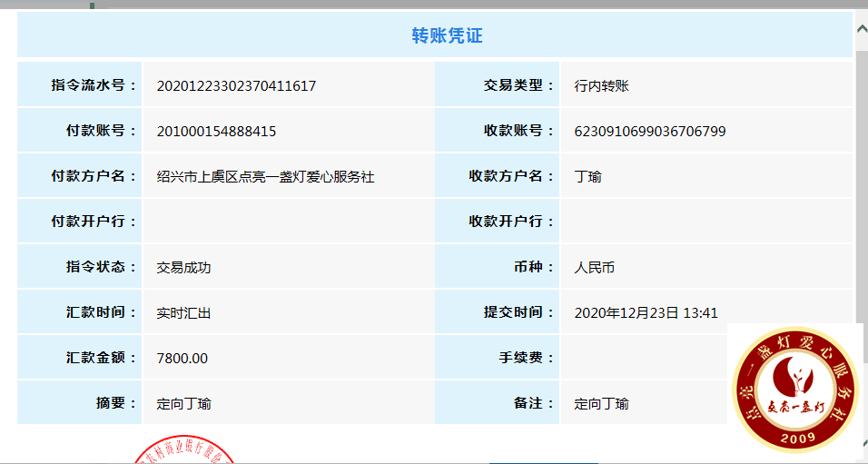Click submit time 2020年12月23日 13:41
The image size is (868, 464).
[x=646, y=313]
